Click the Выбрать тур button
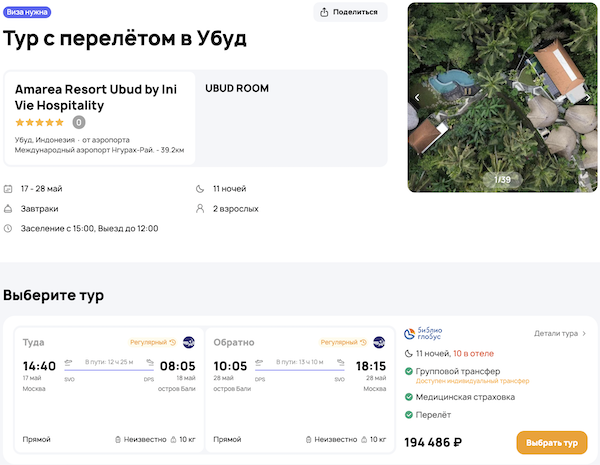Viewport: 600px width, 465px height. click(551, 442)
